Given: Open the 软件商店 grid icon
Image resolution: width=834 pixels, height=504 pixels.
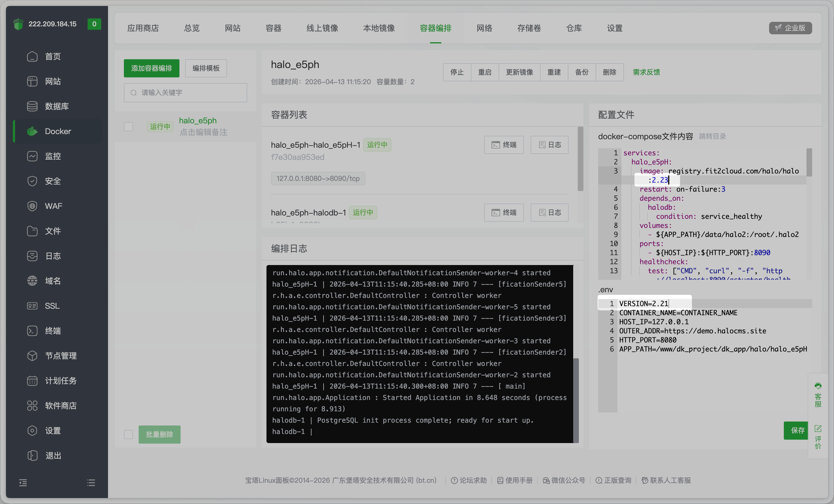Looking at the screenshot, I should pyautogui.click(x=32, y=406).
